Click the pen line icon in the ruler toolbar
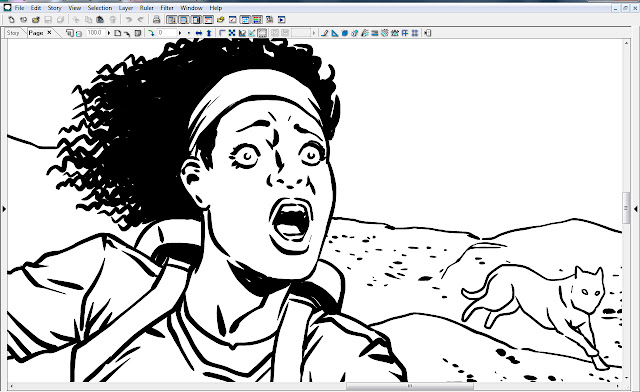The width and height of the screenshot is (640, 392). tap(324, 33)
